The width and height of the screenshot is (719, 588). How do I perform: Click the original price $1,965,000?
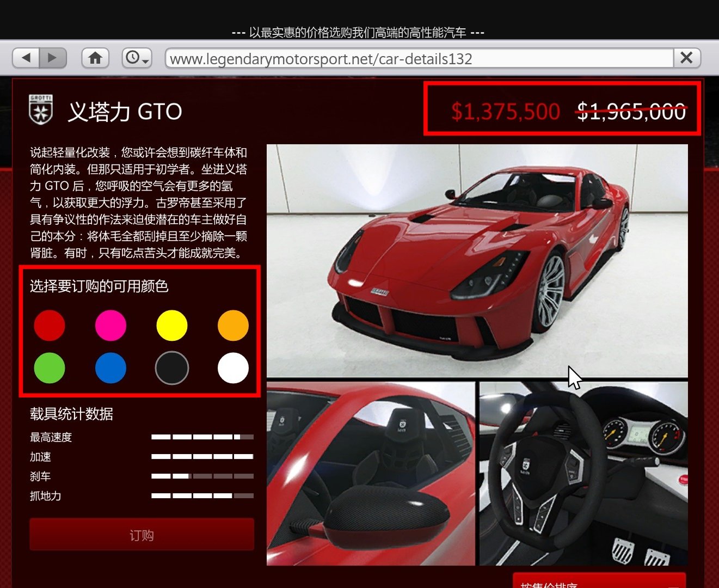click(631, 112)
